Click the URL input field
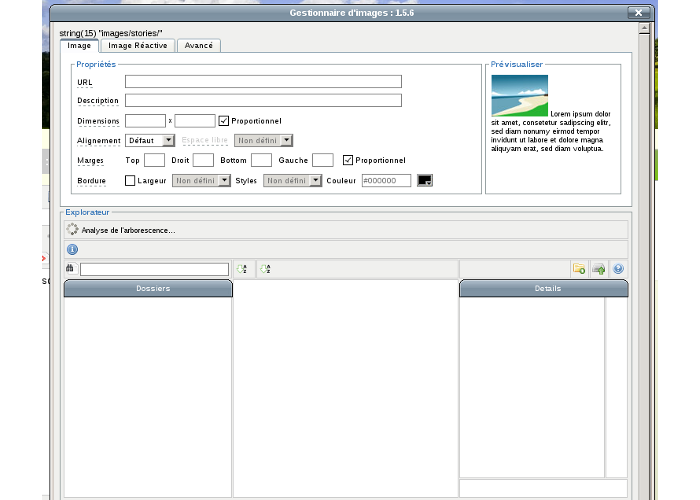Viewport: 700px width, 500px height. click(x=263, y=82)
